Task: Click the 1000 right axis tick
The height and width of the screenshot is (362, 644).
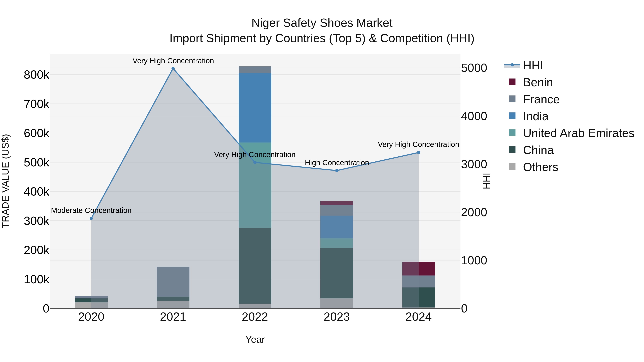Action: click(x=474, y=261)
